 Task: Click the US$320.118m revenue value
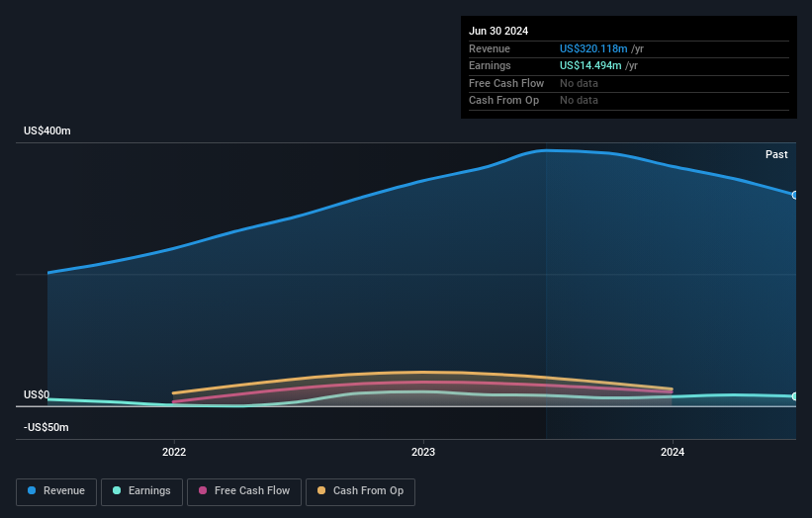coord(593,48)
